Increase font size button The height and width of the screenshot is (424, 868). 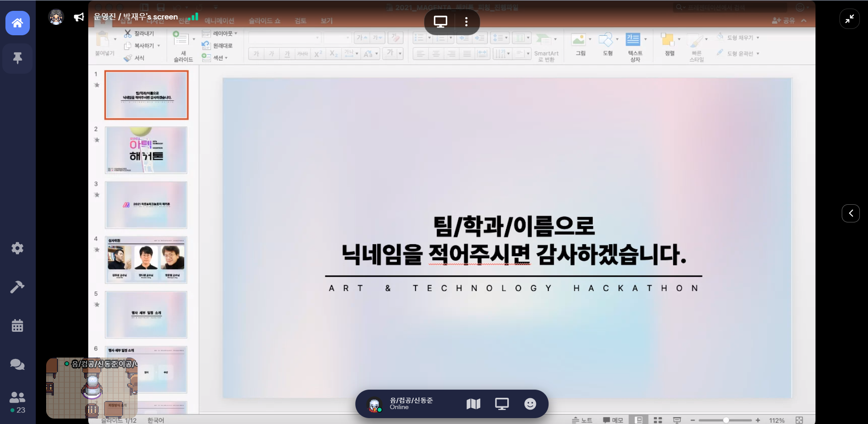coord(362,38)
